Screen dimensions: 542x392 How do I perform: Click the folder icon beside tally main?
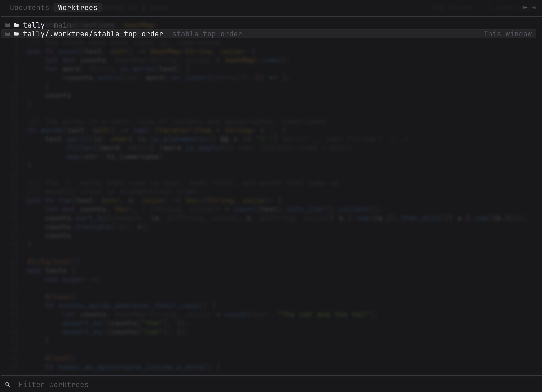17,25
